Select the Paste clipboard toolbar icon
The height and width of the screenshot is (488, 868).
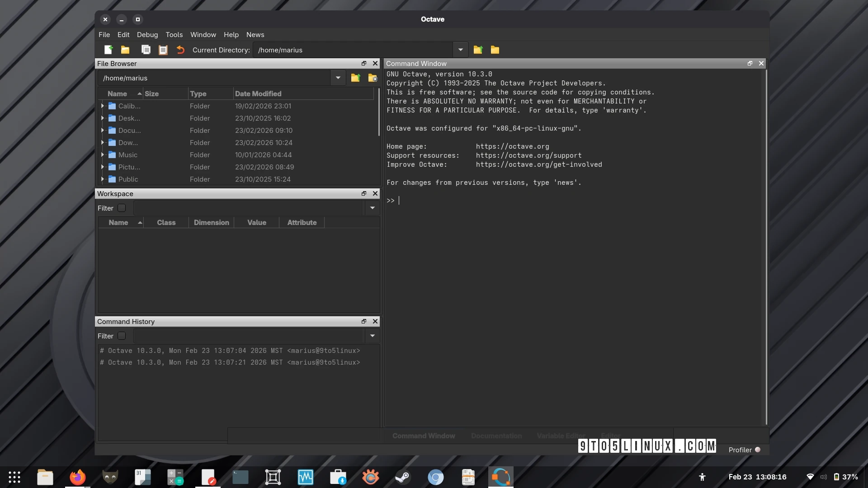(163, 50)
